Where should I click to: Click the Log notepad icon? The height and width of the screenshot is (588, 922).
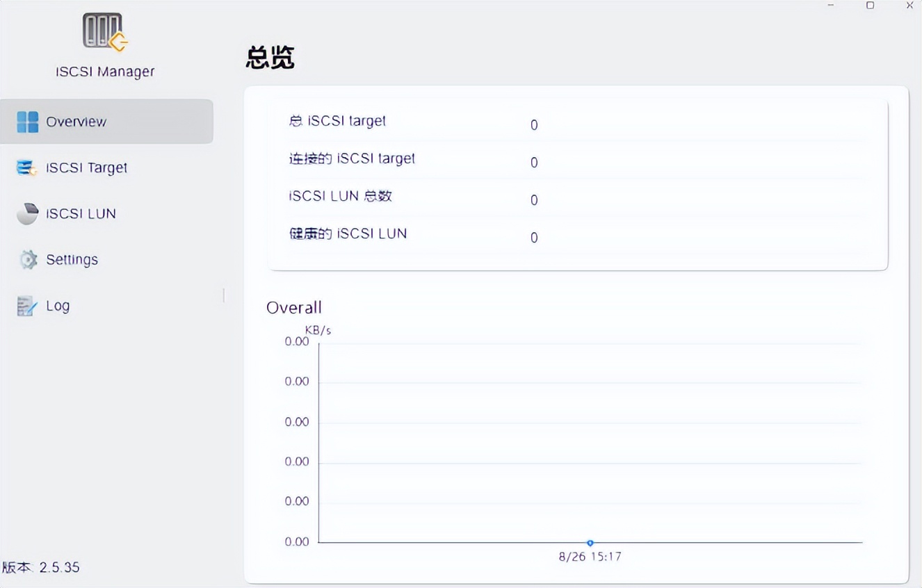27,306
